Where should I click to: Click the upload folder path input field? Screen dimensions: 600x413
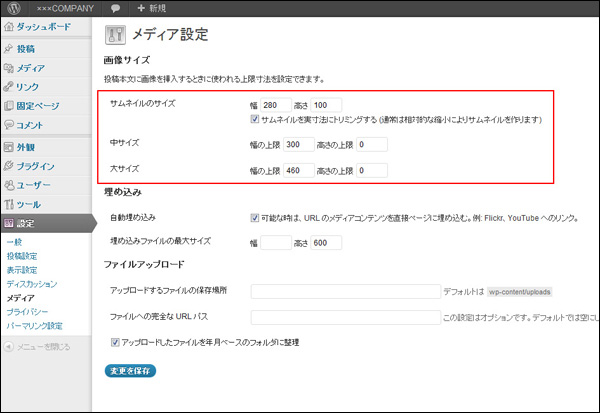(x=344, y=291)
